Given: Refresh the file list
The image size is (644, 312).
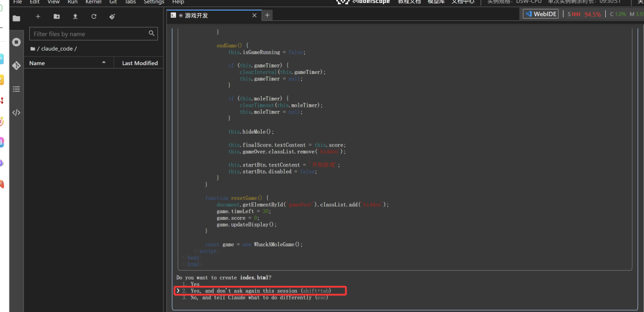Looking at the screenshot, I should coord(94,17).
